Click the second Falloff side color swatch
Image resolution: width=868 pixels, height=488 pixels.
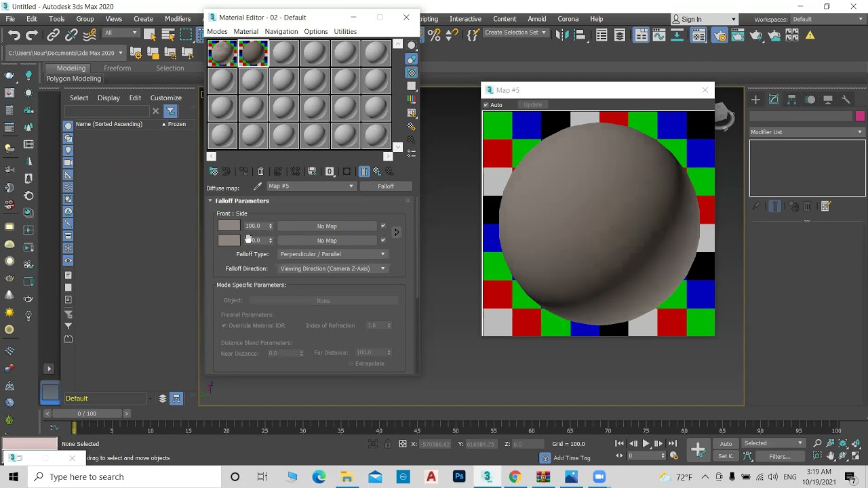click(229, 241)
